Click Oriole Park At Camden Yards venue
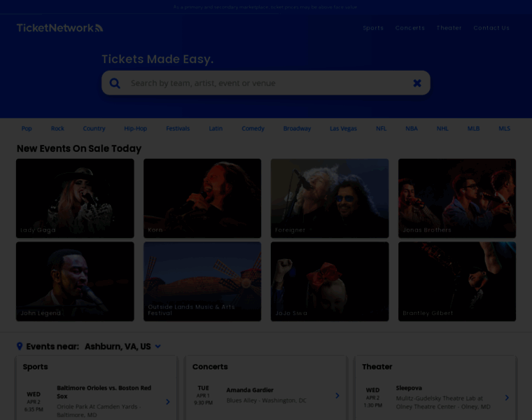532x420 pixels. pyautogui.click(x=99, y=410)
